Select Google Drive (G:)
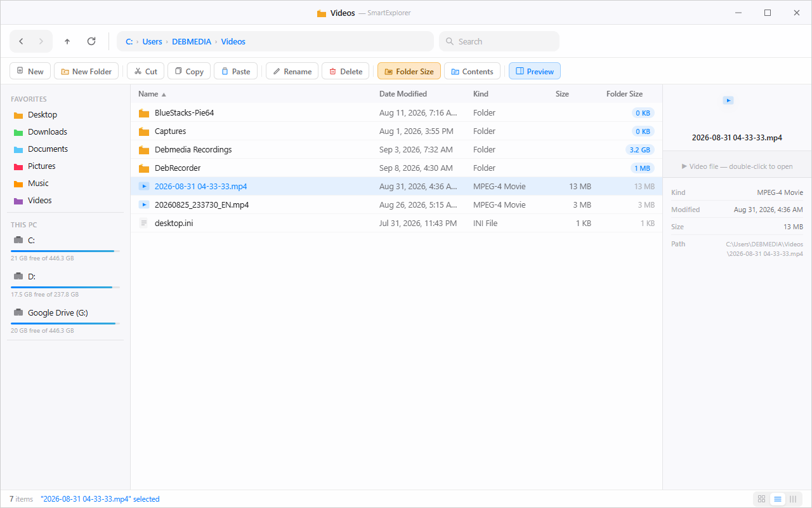 65,321
